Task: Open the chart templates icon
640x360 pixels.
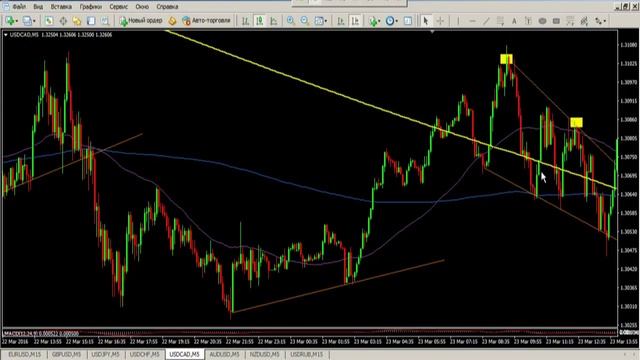Action: (408, 21)
